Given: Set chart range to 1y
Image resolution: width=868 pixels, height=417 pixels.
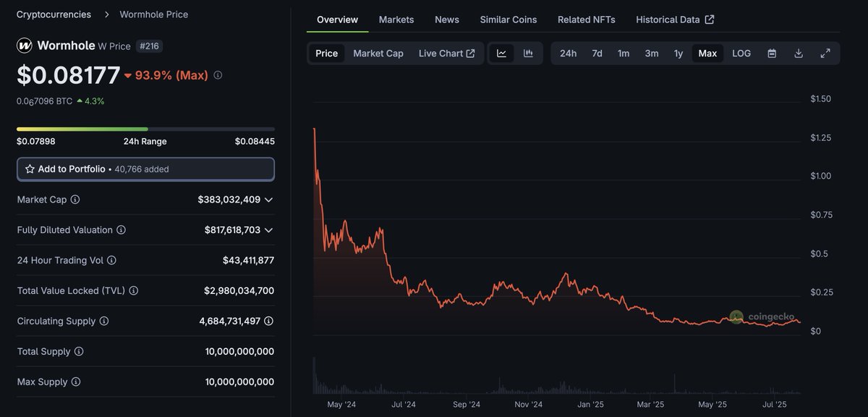Looking at the screenshot, I should 678,53.
